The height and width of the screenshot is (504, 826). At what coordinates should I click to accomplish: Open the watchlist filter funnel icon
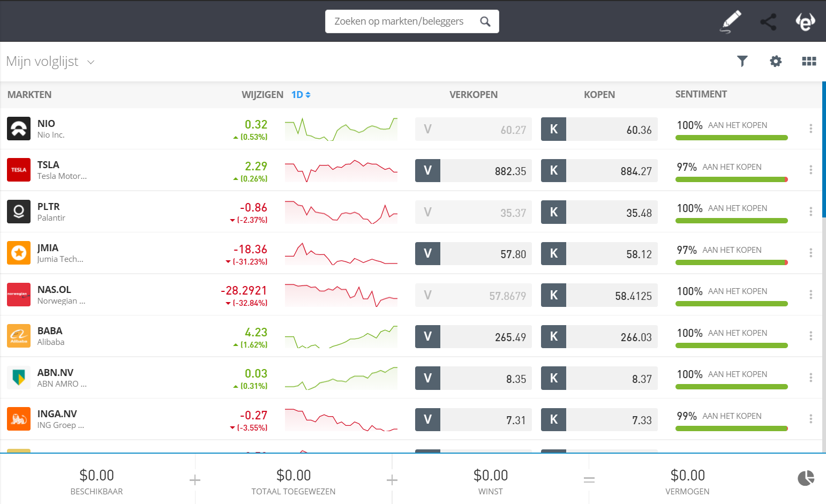742,61
